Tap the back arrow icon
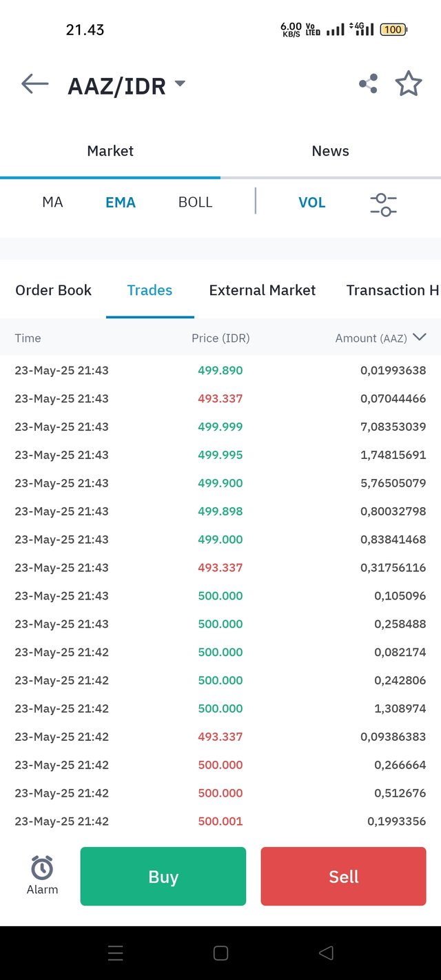 pos(34,84)
